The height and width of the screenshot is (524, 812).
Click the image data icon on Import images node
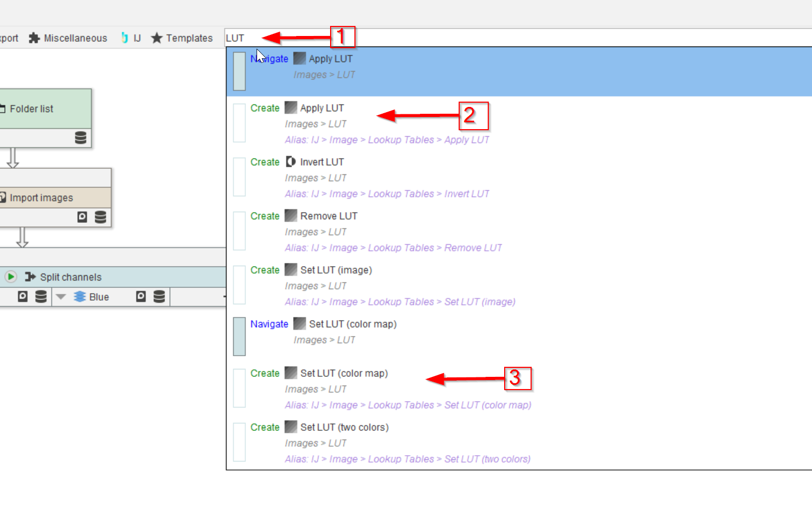(x=82, y=217)
